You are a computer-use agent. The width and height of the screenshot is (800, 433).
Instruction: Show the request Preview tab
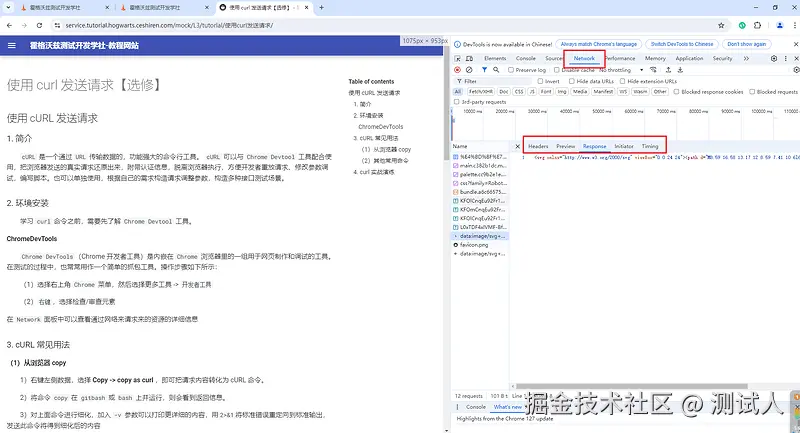(x=565, y=146)
